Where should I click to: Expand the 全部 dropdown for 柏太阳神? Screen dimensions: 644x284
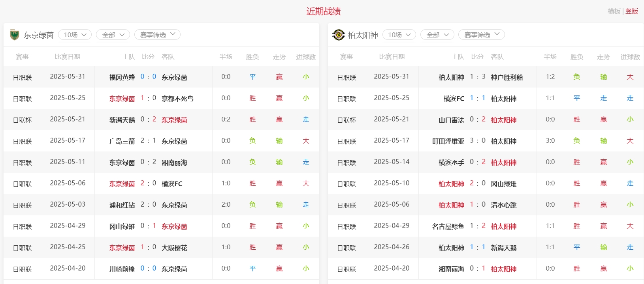[437, 35]
